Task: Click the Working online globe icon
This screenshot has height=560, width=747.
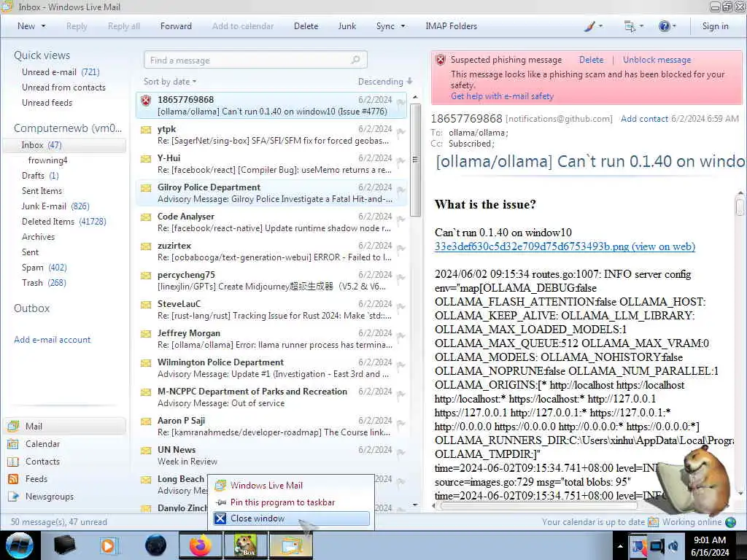Action: [x=730, y=522]
